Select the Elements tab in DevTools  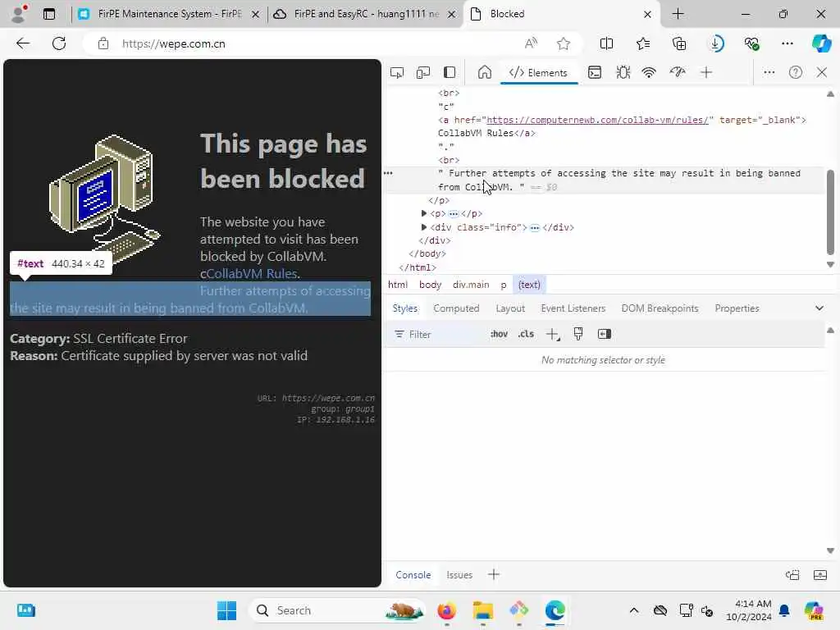tap(538, 73)
